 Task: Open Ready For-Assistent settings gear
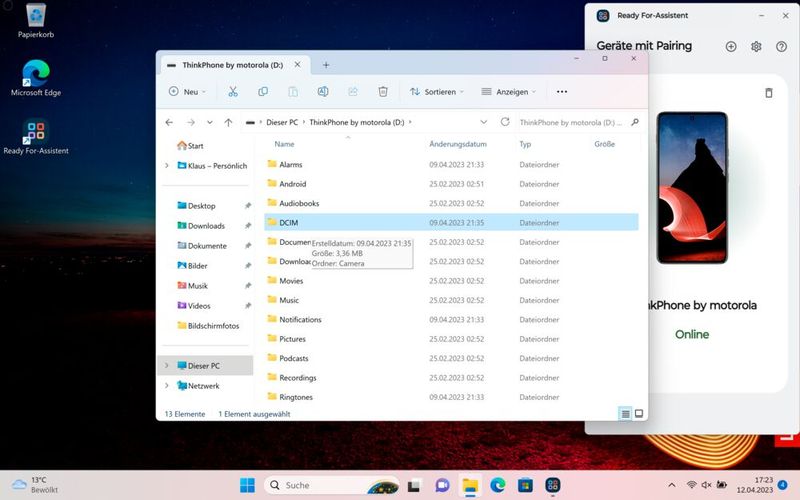756,46
